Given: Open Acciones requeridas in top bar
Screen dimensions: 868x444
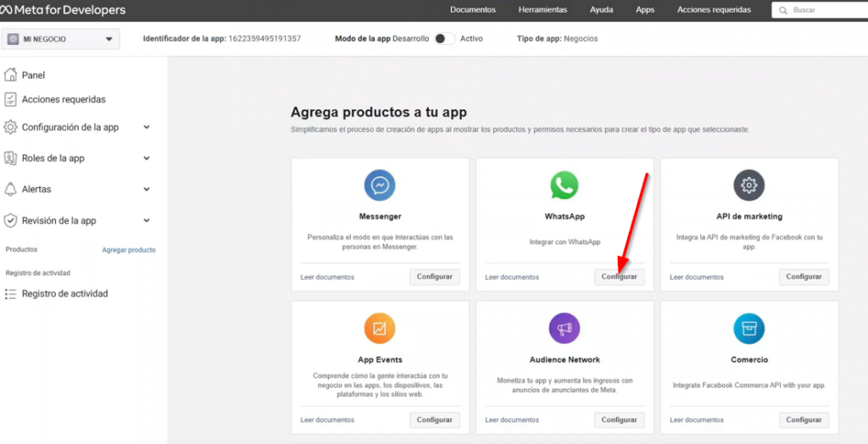Looking at the screenshot, I should click(x=714, y=10).
